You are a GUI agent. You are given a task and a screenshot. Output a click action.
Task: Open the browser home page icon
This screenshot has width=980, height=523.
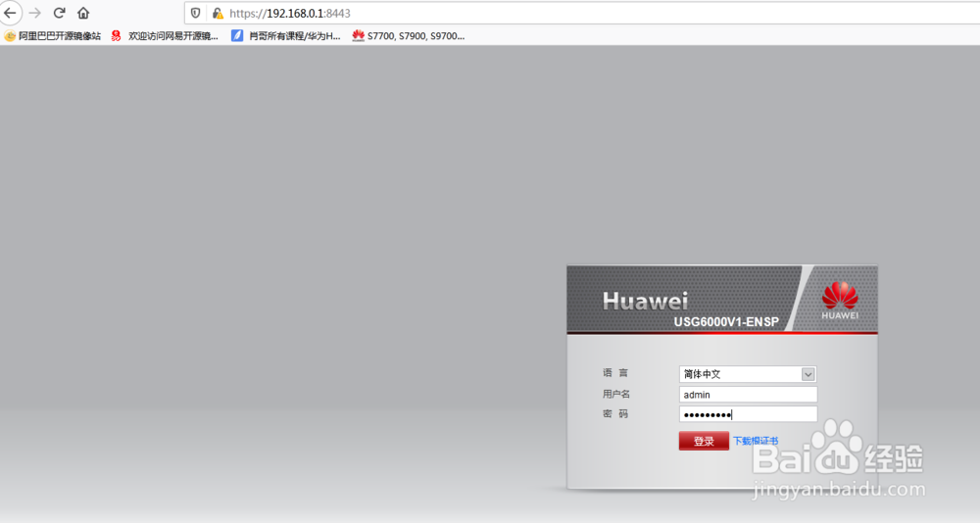(83, 13)
